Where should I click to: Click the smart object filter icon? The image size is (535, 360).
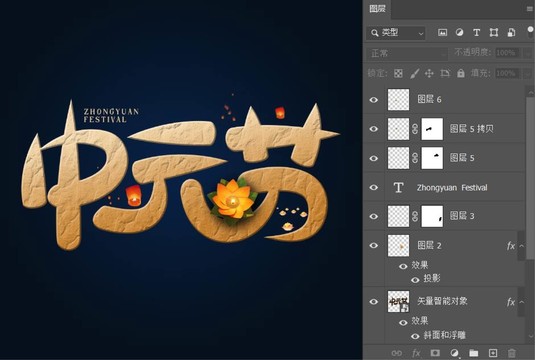511,33
